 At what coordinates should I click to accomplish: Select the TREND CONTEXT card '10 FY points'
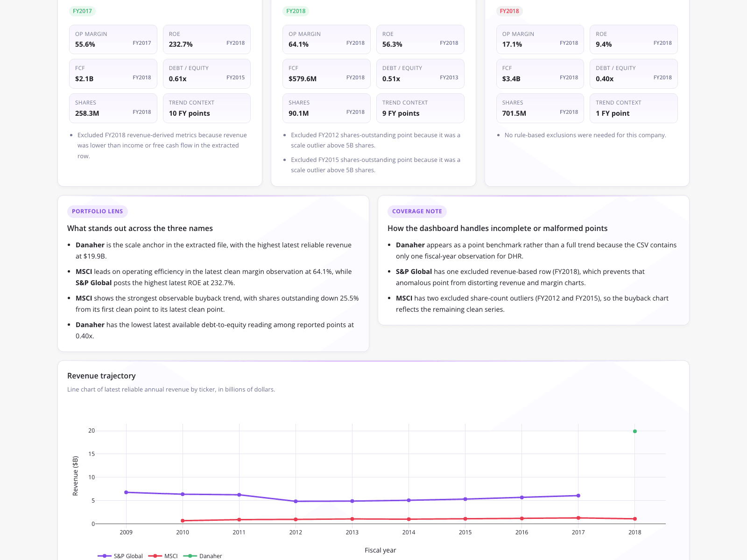207,108
